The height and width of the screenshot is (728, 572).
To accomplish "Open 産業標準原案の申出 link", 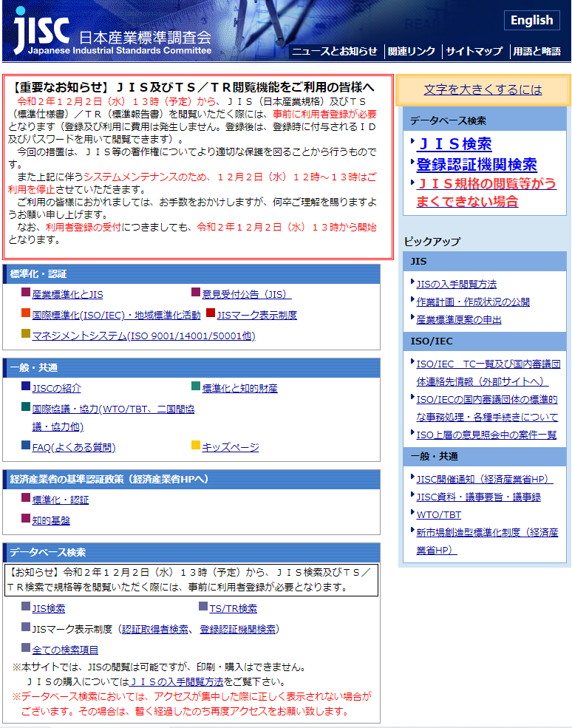I will (459, 319).
